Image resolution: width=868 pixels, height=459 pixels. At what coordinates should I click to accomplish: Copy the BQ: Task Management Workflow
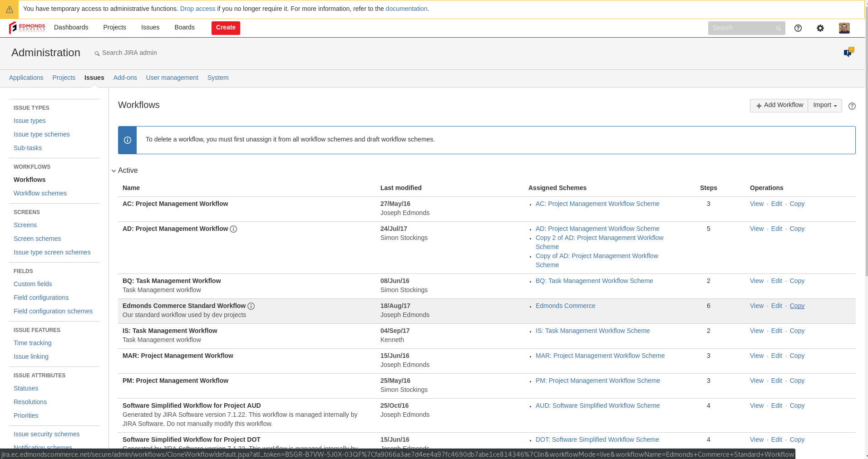797,281
